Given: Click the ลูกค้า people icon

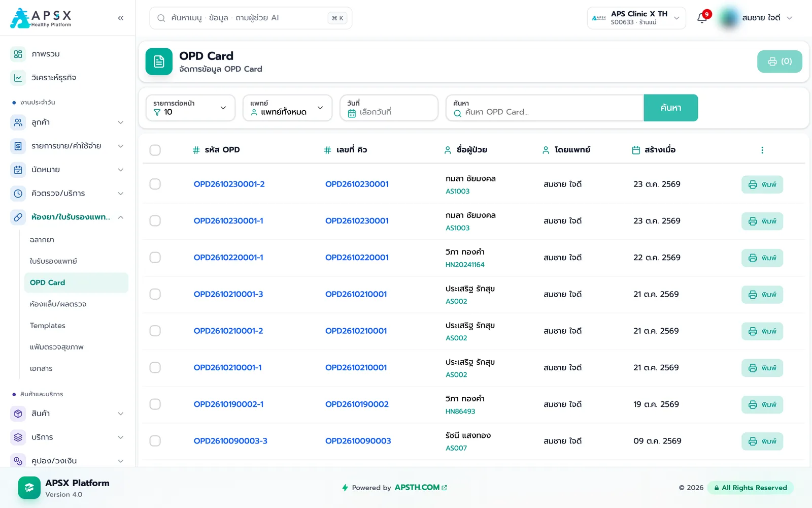Looking at the screenshot, I should (x=18, y=122).
